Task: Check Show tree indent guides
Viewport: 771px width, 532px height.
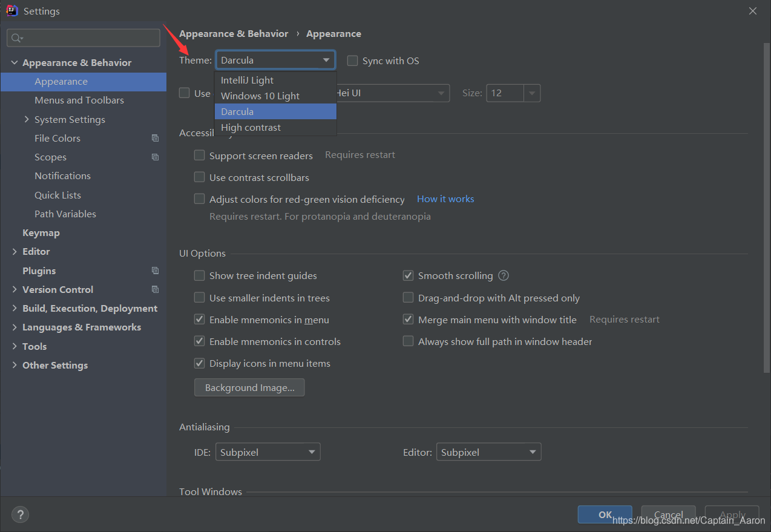Action: point(199,275)
